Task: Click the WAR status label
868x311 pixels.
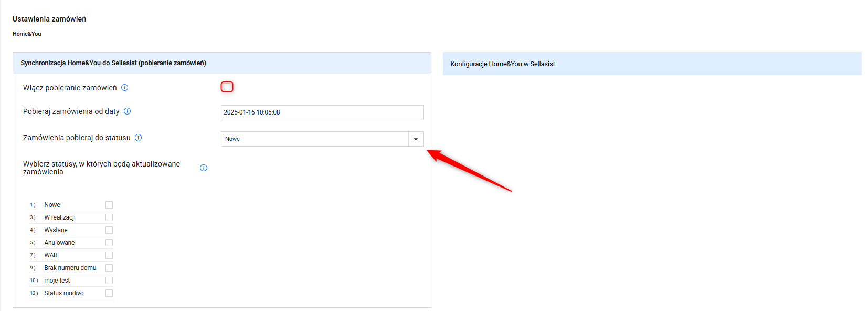Action: [x=51, y=255]
